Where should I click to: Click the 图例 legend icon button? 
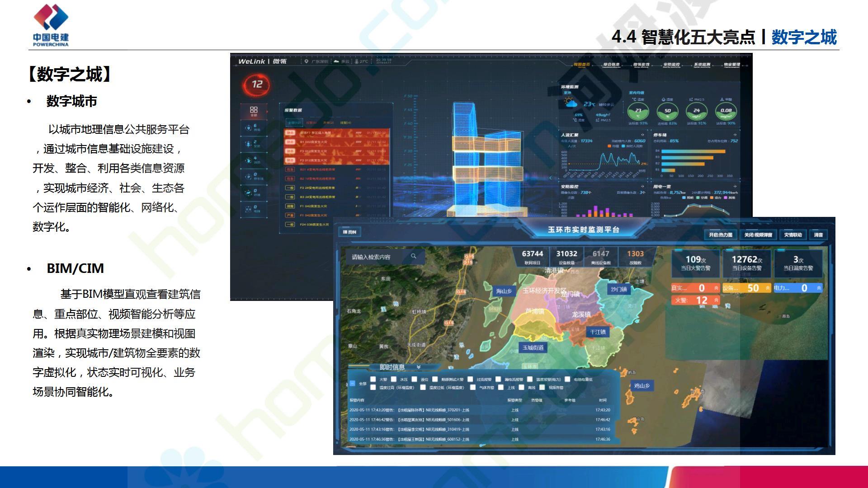349,232
